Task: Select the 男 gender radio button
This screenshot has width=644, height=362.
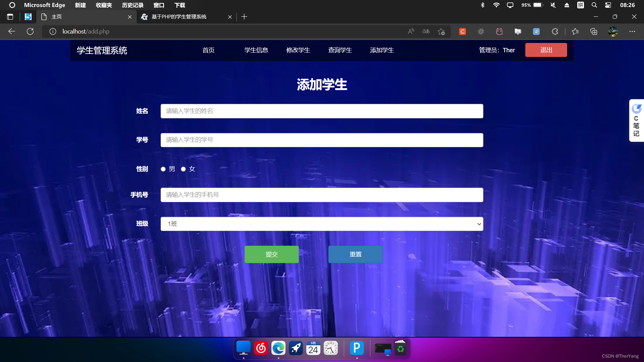Action: 163,169
